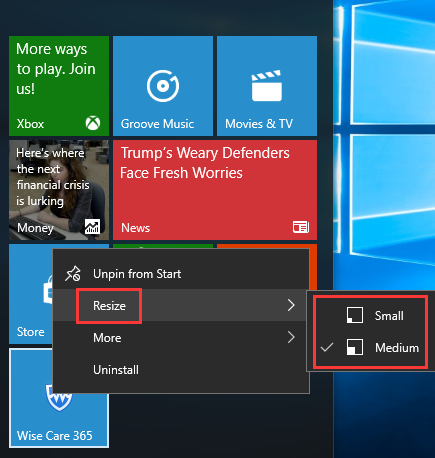Open the Store tile
Image resolution: width=435 pixels, height=458 pixels.
pyautogui.click(x=31, y=294)
